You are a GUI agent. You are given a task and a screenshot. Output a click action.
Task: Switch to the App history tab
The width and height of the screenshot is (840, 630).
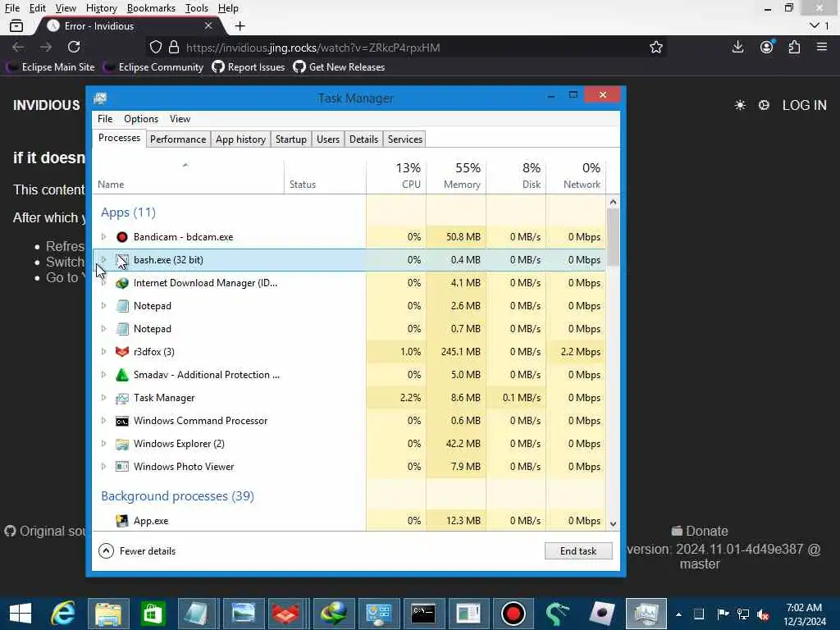click(x=240, y=139)
